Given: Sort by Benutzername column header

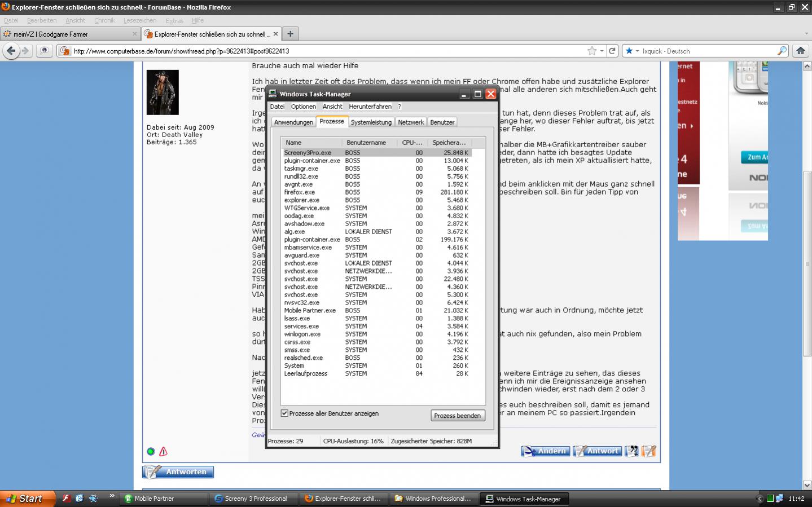Looking at the screenshot, I should (370, 143).
